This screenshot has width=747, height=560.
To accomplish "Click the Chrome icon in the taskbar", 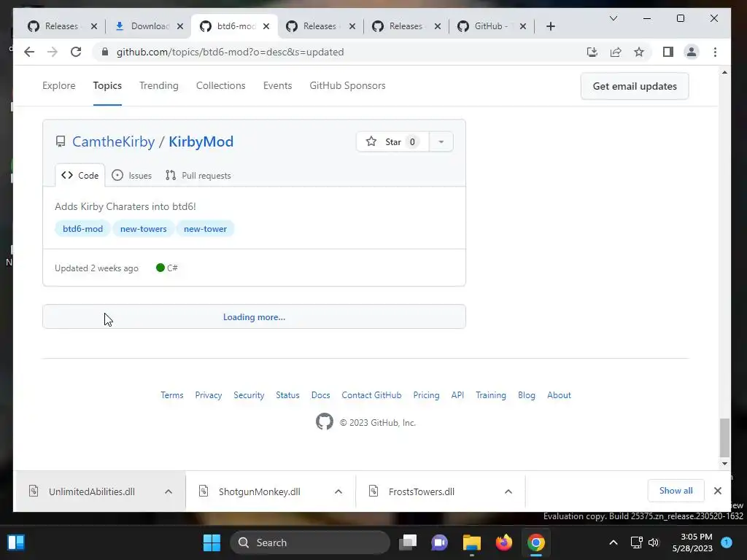I will 535,542.
